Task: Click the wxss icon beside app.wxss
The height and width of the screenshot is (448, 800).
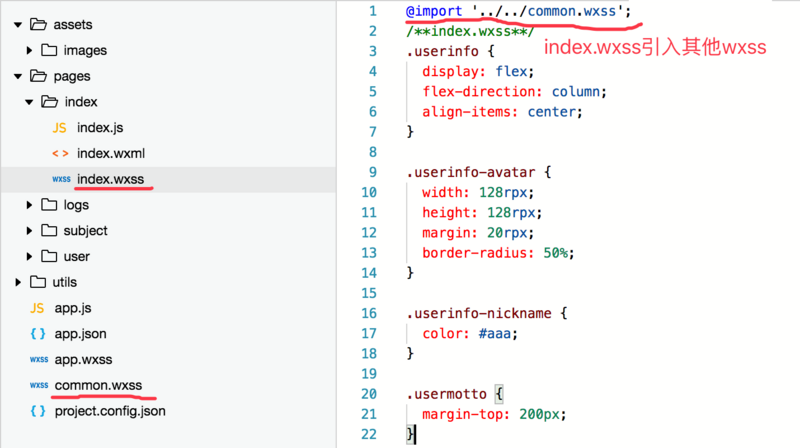Action: (x=39, y=360)
